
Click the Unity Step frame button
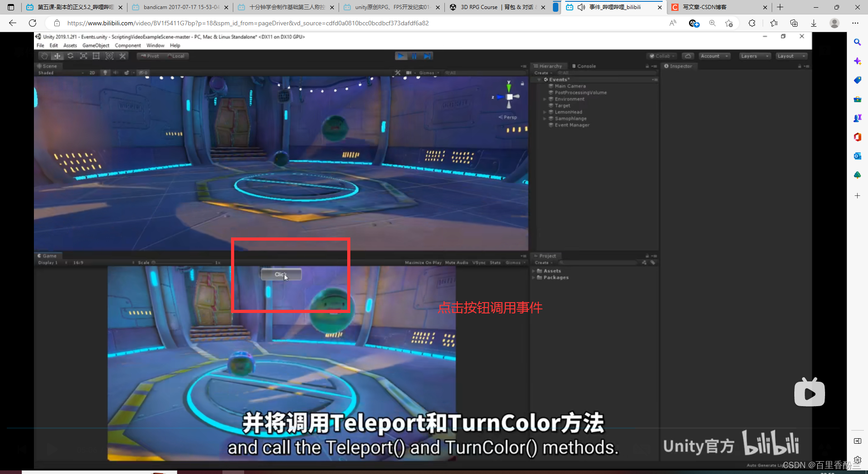click(x=427, y=56)
